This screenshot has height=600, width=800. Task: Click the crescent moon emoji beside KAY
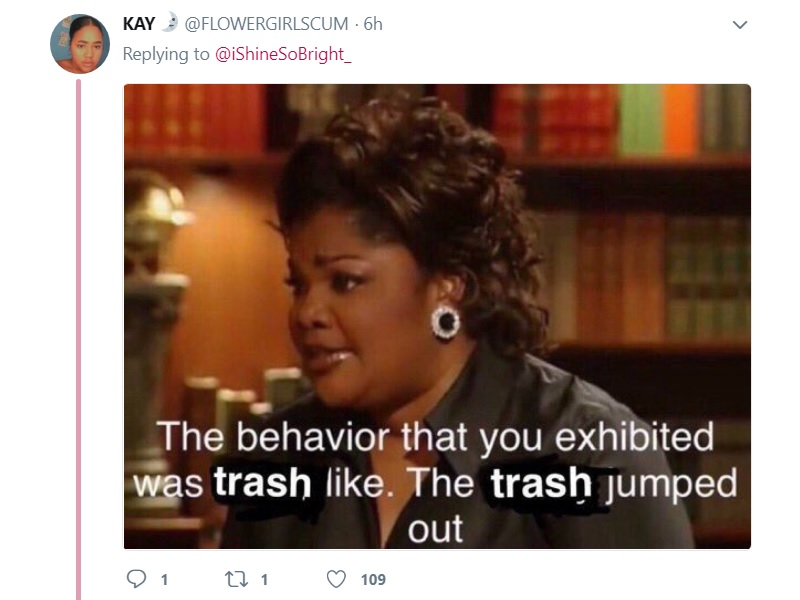(170, 22)
